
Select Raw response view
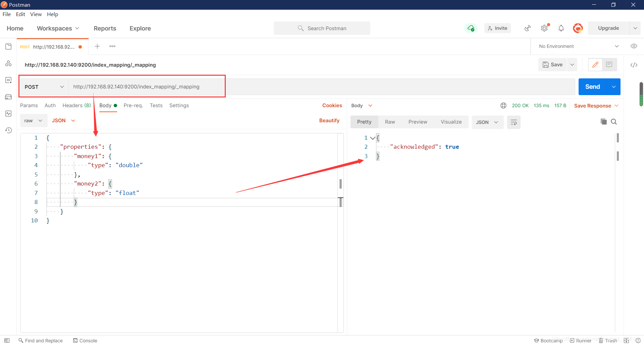tap(390, 122)
